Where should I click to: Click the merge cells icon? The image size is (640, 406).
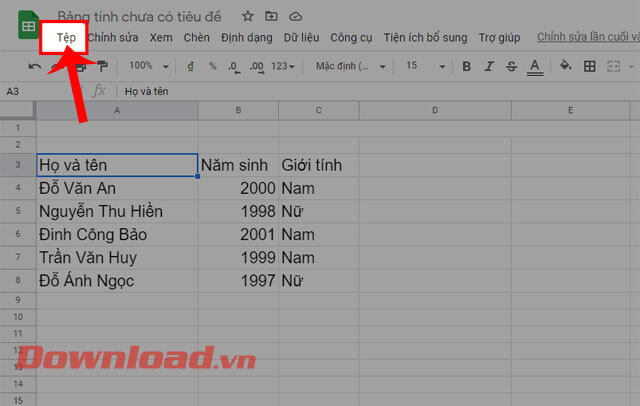tap(613, 66)
